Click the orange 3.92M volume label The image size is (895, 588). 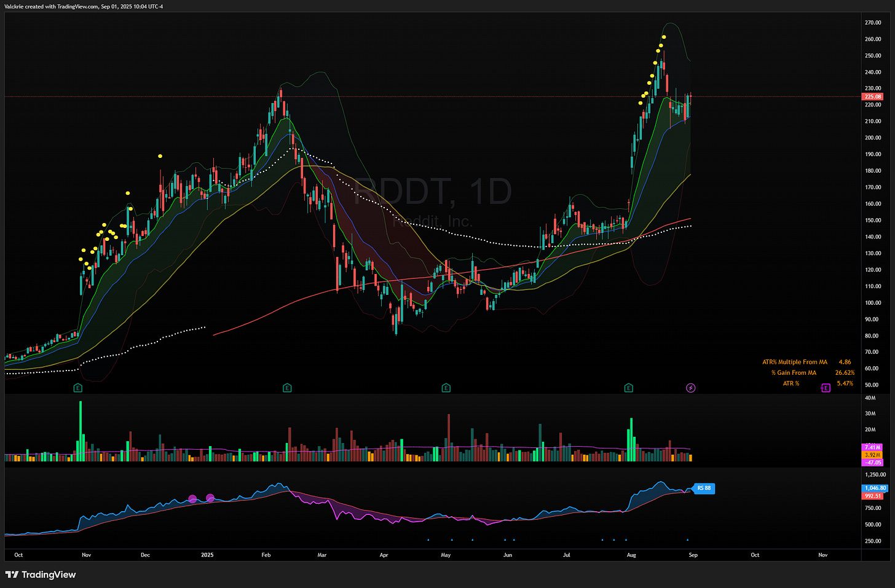click(x=872, y=455)
